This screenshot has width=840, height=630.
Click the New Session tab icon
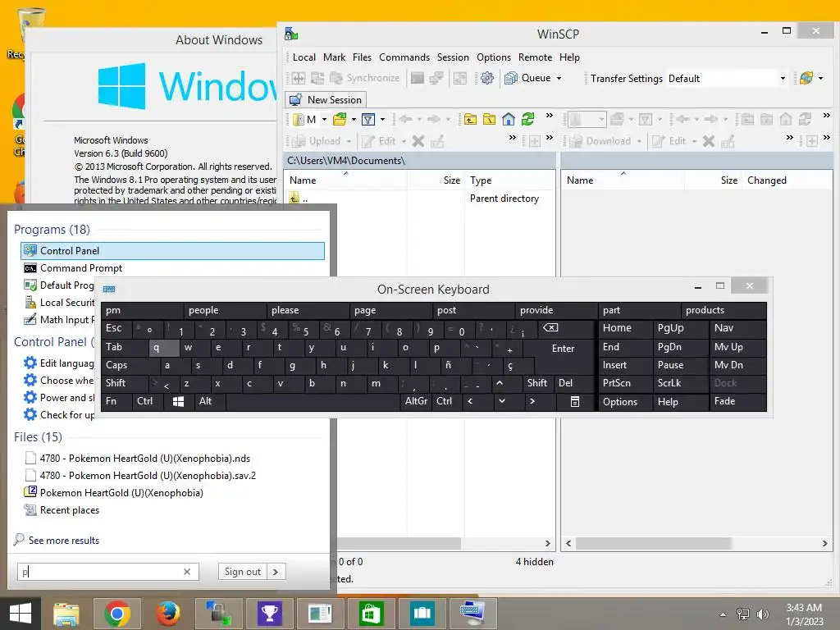coord(295,99)
